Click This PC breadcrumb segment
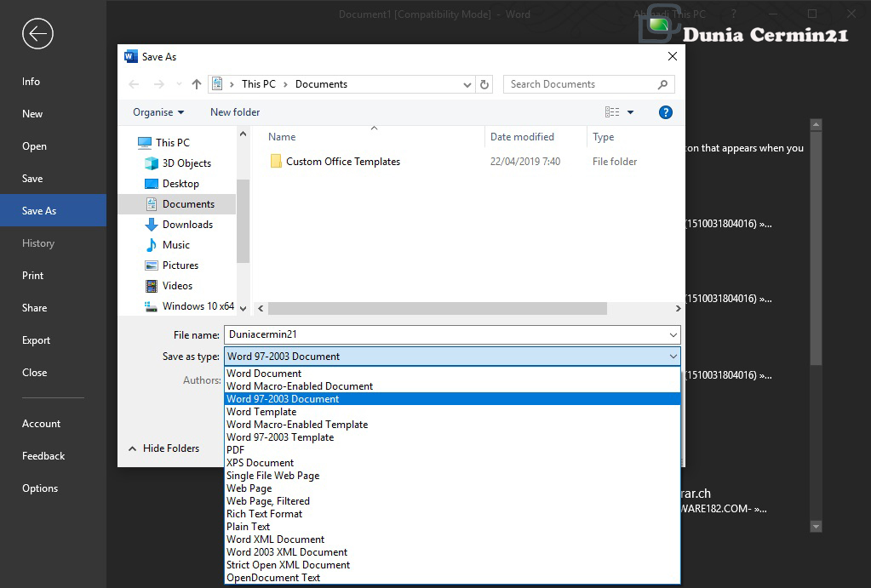 pyautogui.click(x=258, y=84)
